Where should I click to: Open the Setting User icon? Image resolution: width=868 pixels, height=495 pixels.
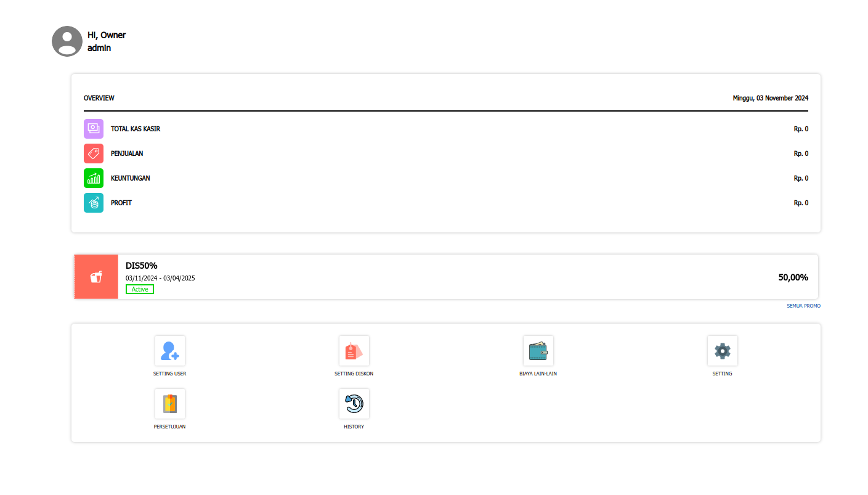(169, 351)
